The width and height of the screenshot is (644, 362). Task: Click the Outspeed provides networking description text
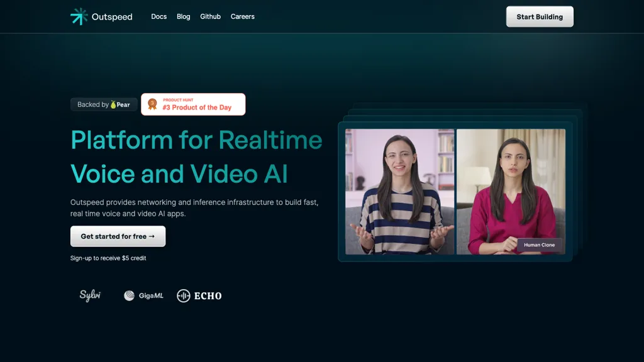coord(194,207)
